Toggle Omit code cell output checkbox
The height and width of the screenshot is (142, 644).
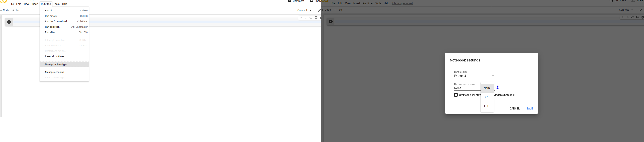pyautogui.click(x=456, y=95)
